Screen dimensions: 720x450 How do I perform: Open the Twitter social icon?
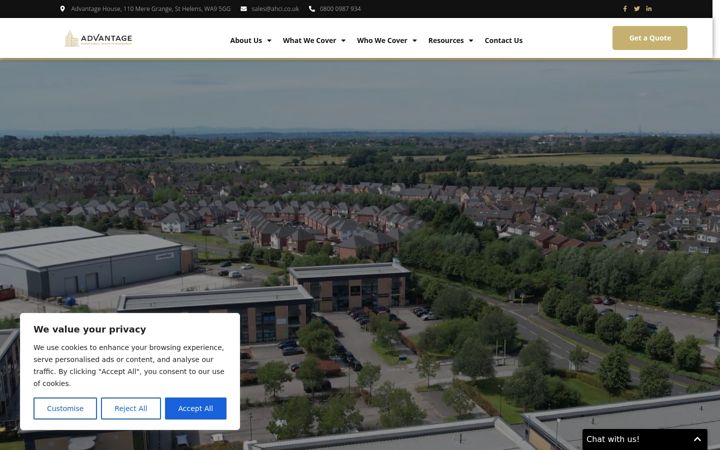[x=636, y=9]
